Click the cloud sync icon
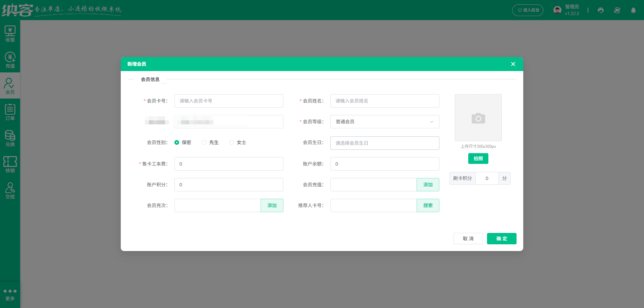This screenshot has height=308, width=644. click(x=617, y=10)
